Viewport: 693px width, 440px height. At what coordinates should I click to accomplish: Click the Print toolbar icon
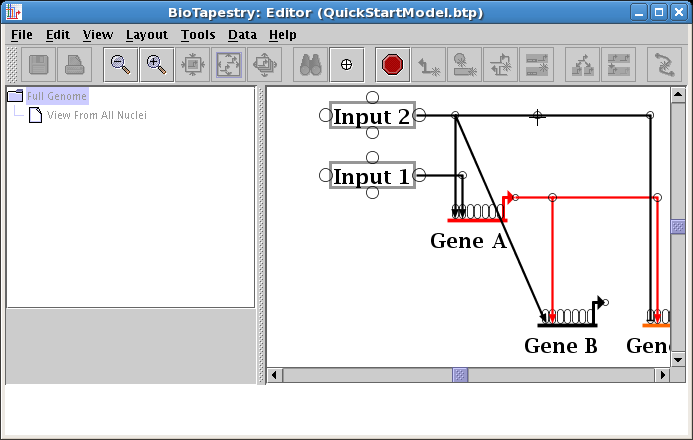click(x=75, y=64)
